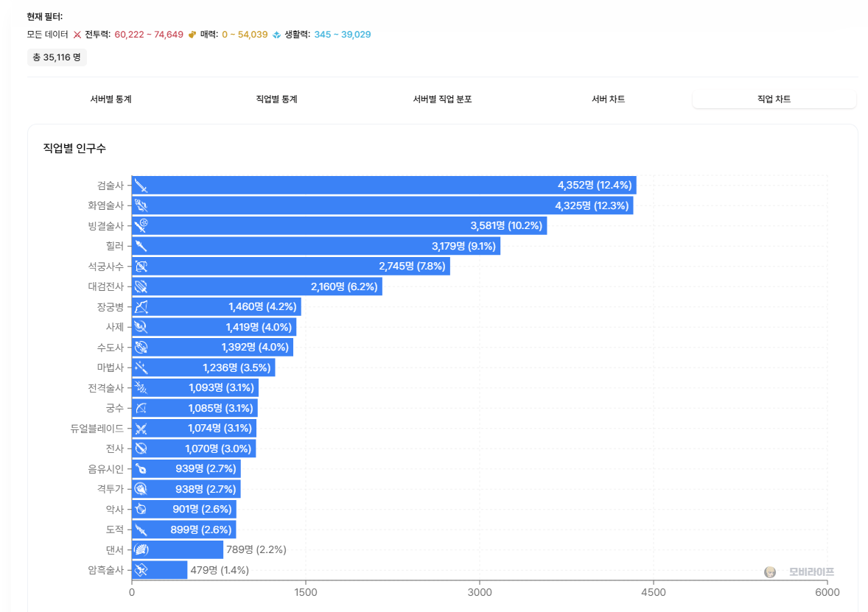Click the 댄서 fan icon
Viewport: 868px width, 612px height.
coord(141,549)
